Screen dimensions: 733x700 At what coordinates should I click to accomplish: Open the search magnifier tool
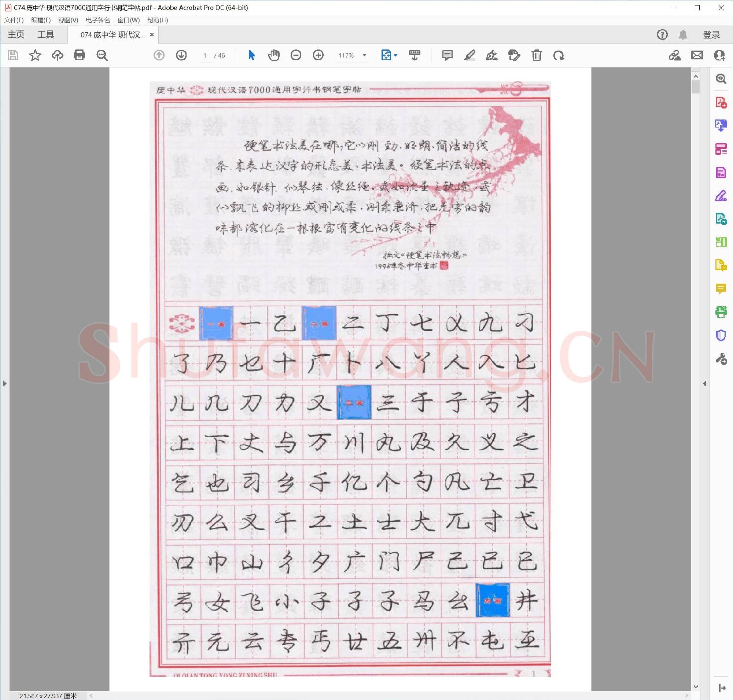pyautogui.click(x=102, y=55)
